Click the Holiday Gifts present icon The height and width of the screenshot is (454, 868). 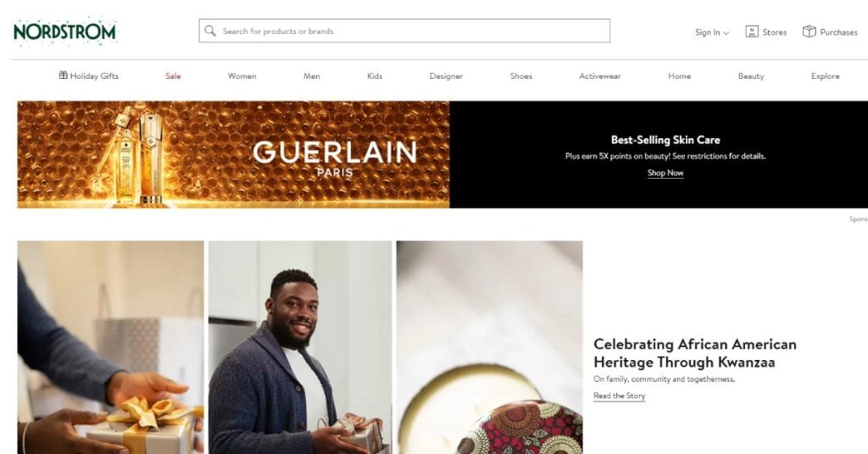(63, 75)
